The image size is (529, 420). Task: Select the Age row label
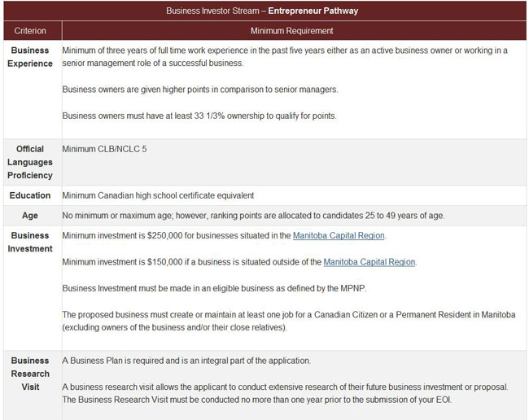pyautogui.click(x=30, y=216)
